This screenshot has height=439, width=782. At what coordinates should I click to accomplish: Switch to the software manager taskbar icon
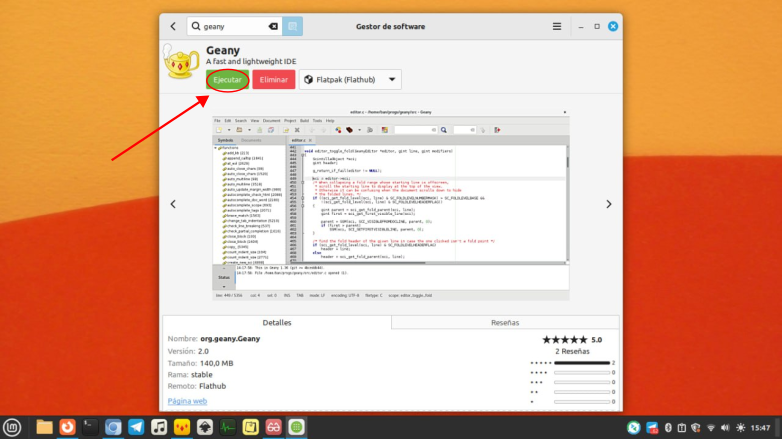tap(296, 428)
